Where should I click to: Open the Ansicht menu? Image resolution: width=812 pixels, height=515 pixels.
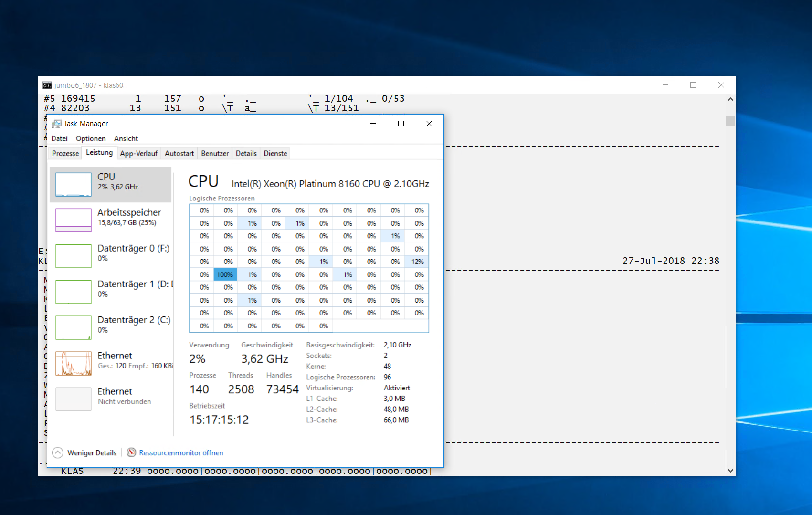click(126, 138)
